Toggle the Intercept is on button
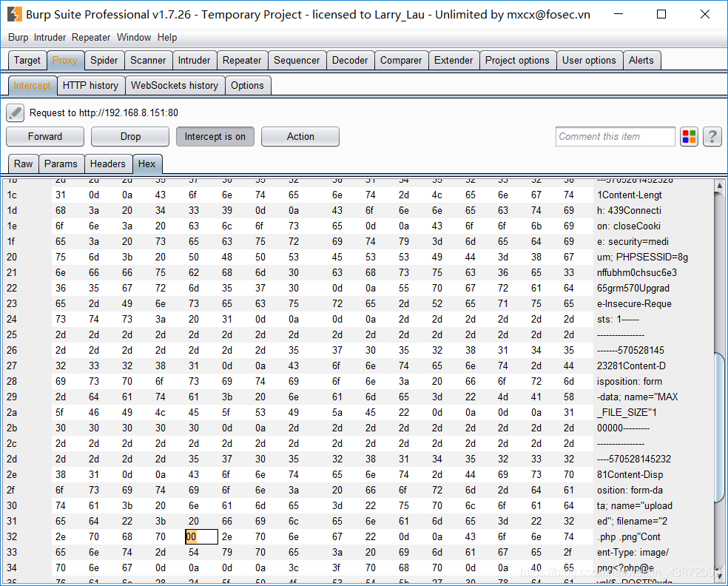The width and height of the screenshot is (728, 586). tap(215, 137)
